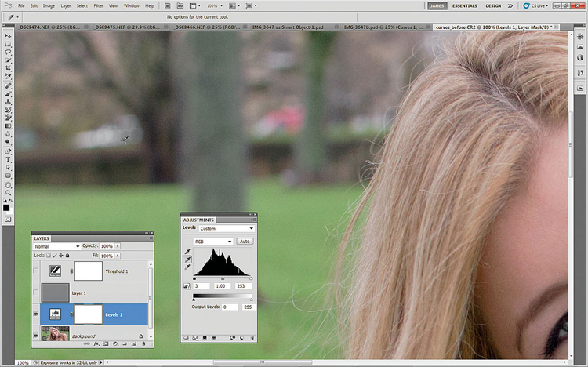The width and height of the screenshot is (588, 367).
Task: Select the Crop tool
Action: [x=8, y=68]
